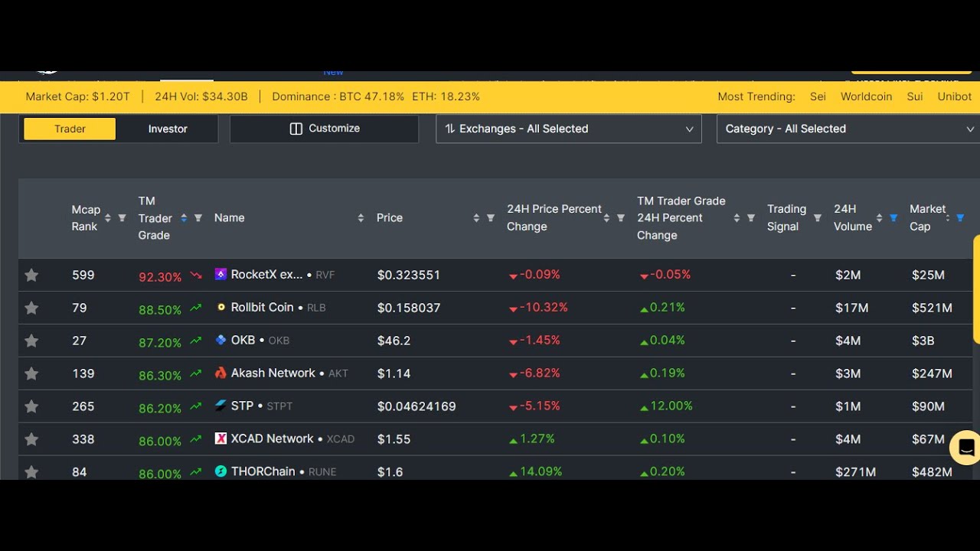Click STP coin name

tap(242, 406)
